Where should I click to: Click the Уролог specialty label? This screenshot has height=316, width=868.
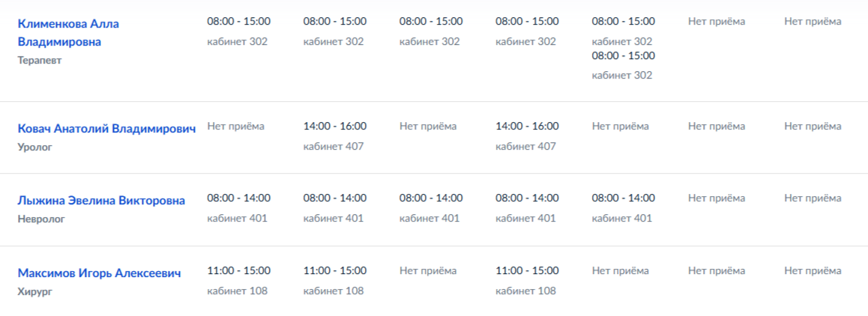point(34,147)
